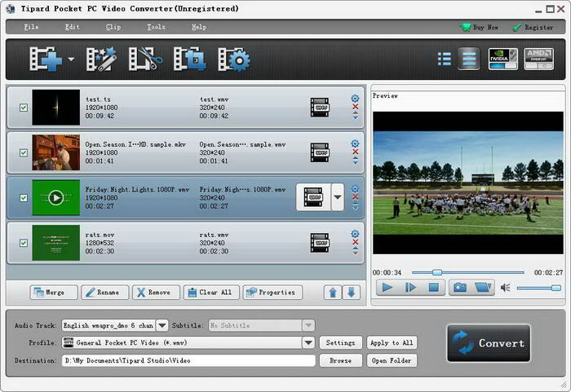Remove test.ts with red X
The width and height of the screenshot is (571, 392).
pyautogui.click(x=356, y=107)
